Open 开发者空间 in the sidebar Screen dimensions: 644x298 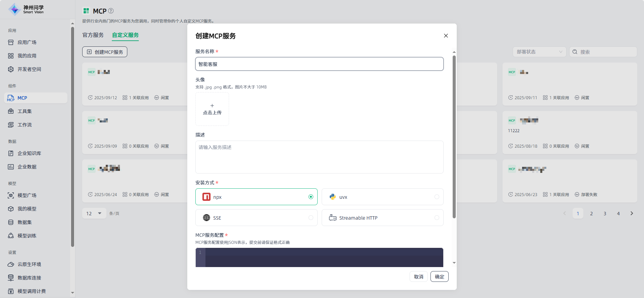[29, 69]
